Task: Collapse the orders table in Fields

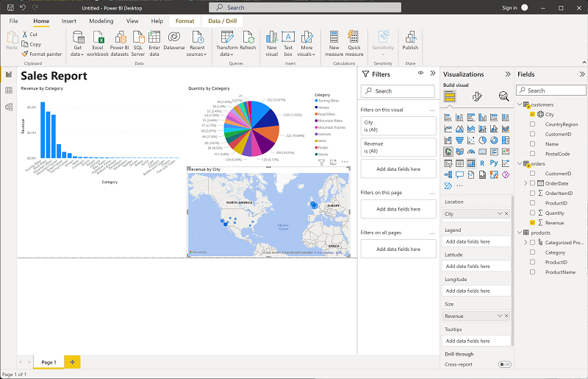Action: [520, 163]
